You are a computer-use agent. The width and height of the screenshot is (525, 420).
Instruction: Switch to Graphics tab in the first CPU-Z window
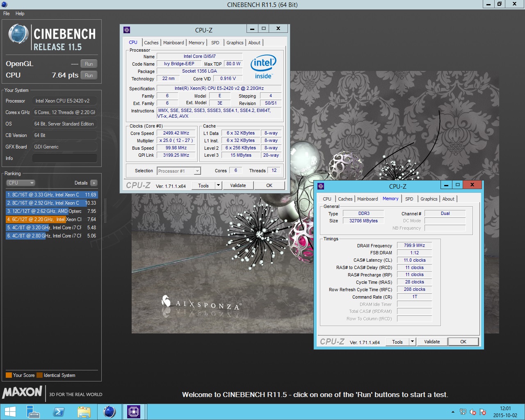pyautogui.click(x=235, y=43)
